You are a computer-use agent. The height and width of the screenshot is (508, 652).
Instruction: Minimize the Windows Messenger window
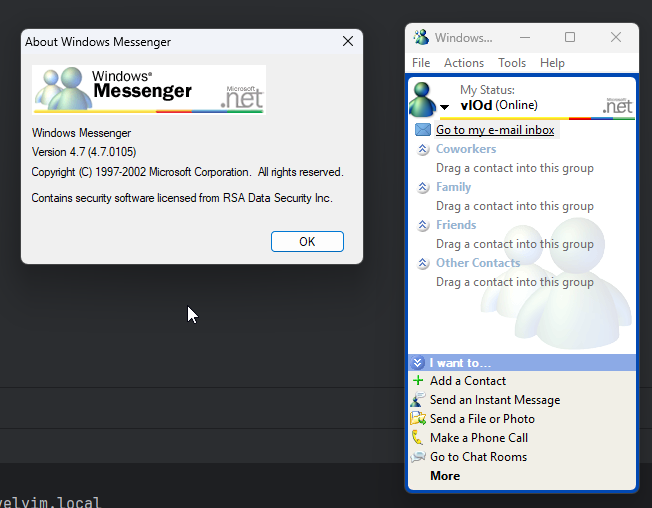point(525,37)
